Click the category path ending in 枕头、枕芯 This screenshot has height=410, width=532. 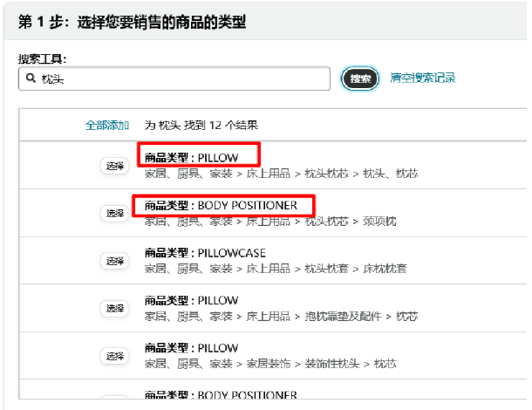tap(280, 174)
